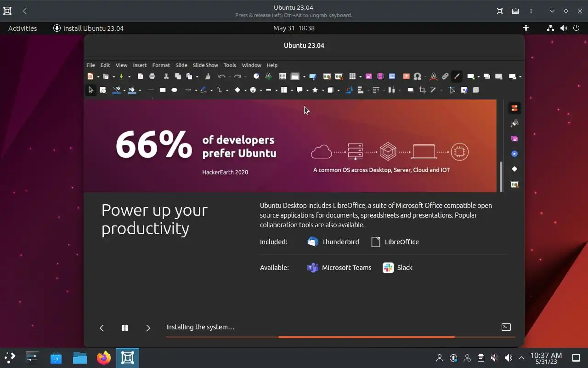This screenshot has height=368, width=588.
Task: Click the Shadow toggle icon
Action: (411, 90)
